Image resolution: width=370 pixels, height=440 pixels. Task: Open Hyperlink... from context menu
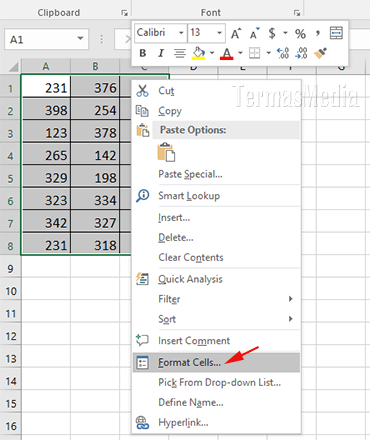point(217,422)
